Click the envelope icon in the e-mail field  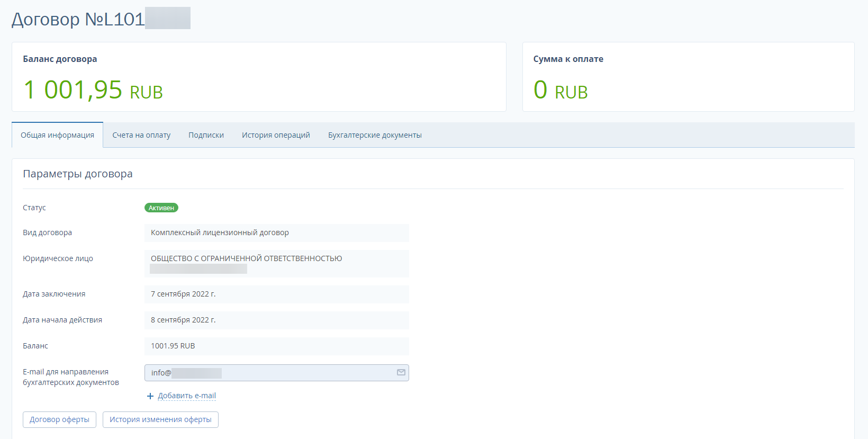click(401, 372)
